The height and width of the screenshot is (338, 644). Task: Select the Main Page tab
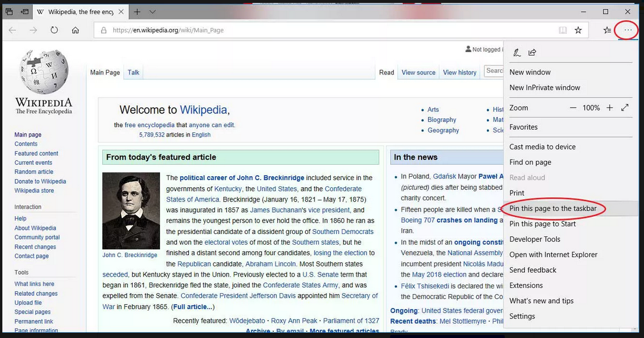(105, 72)
